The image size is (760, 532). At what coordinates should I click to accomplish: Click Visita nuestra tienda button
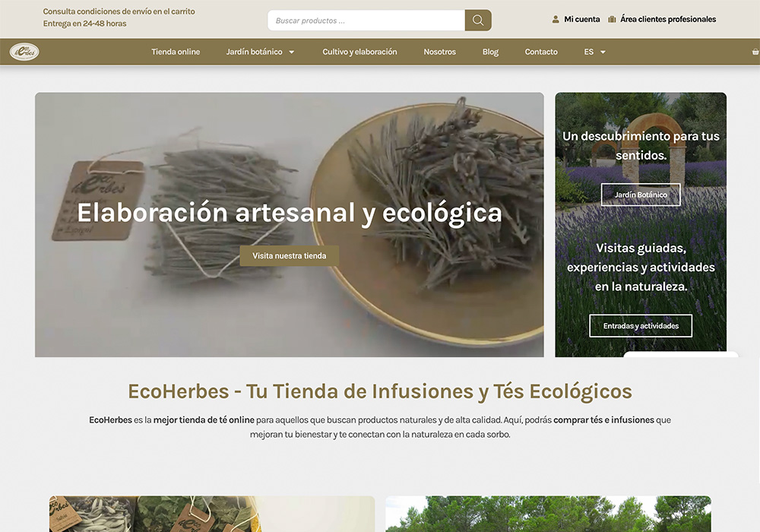tap(290, 256)
